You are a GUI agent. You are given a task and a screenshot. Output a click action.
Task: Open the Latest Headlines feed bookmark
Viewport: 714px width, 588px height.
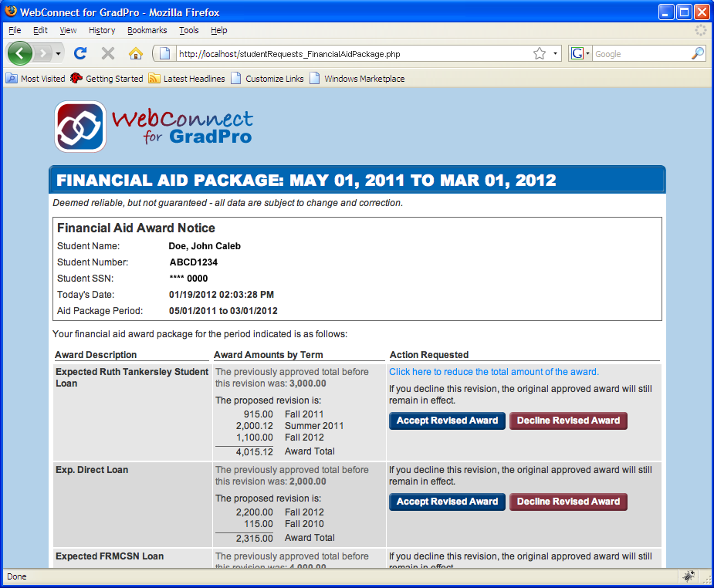pyautogui.click(x=187, y=78)
